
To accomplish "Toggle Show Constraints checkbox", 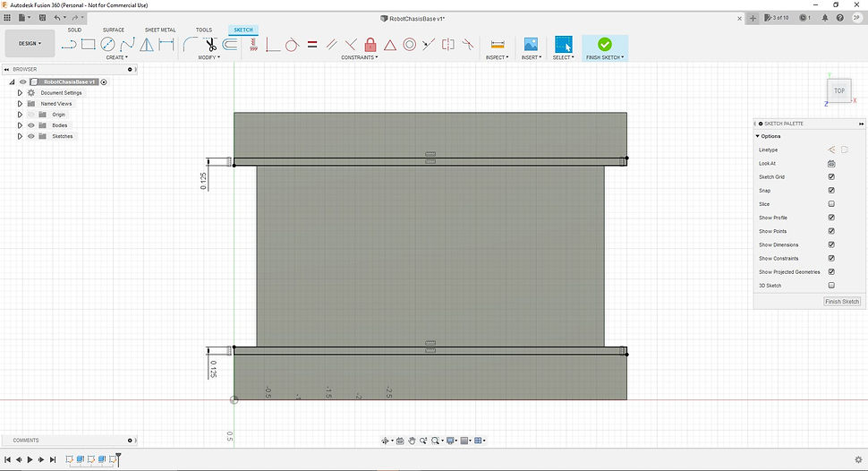I will point(831,258).
